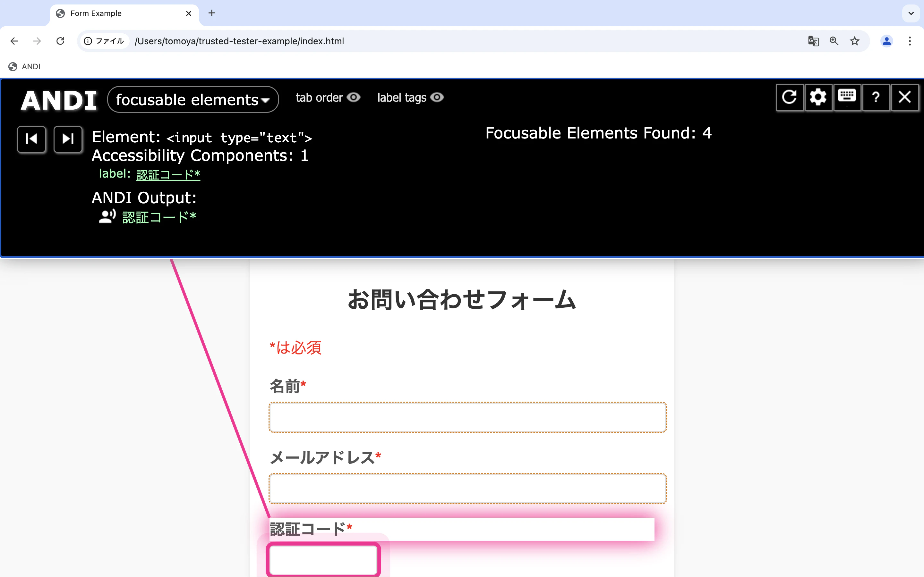This screenshot has width=924, height=577.
Task: Go to the next focusable element
Action: pos(68,139)
